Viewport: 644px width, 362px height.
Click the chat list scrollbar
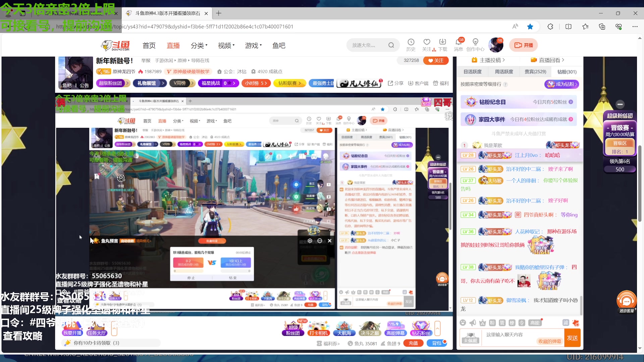581,305
